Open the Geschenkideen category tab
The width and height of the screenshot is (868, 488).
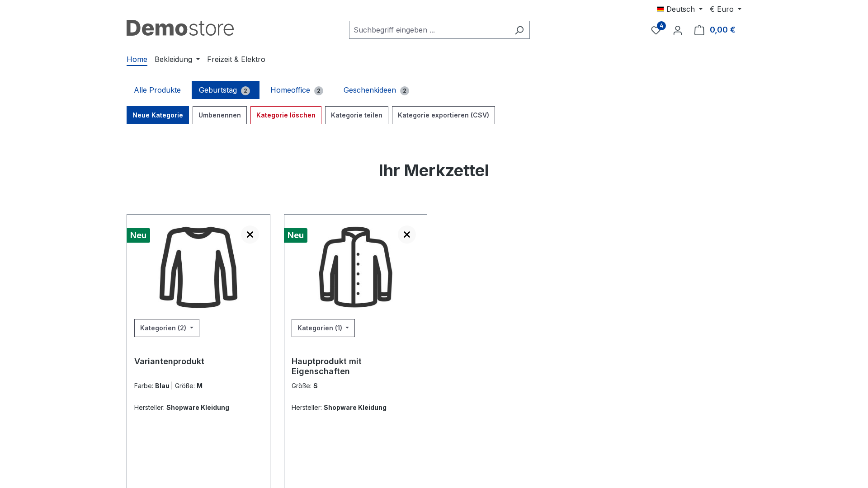tap(377, 90)
